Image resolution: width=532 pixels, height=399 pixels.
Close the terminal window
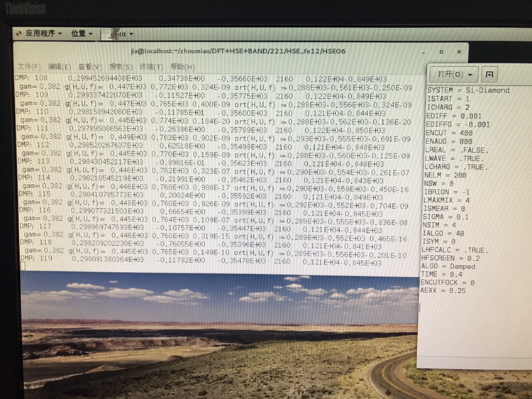point(459,52)
